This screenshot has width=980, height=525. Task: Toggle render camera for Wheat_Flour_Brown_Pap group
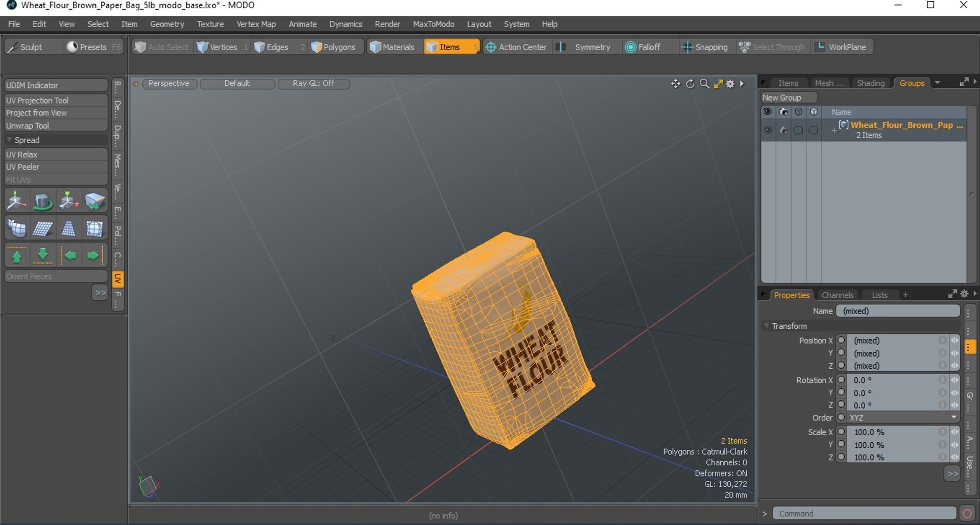pos(783,130)
